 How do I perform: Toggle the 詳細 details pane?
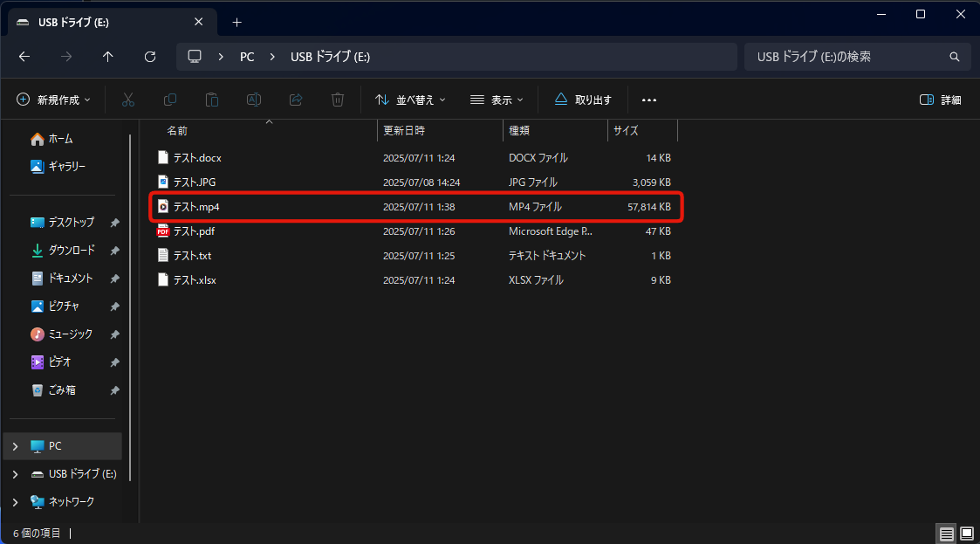pyautogui.click(x=940, y=100)
